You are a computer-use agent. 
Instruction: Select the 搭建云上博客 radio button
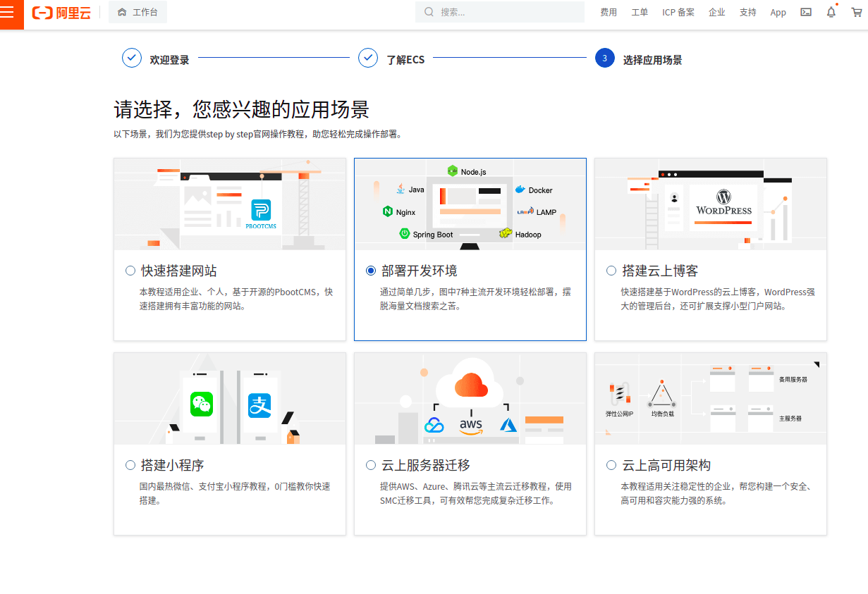click(611, 271)
